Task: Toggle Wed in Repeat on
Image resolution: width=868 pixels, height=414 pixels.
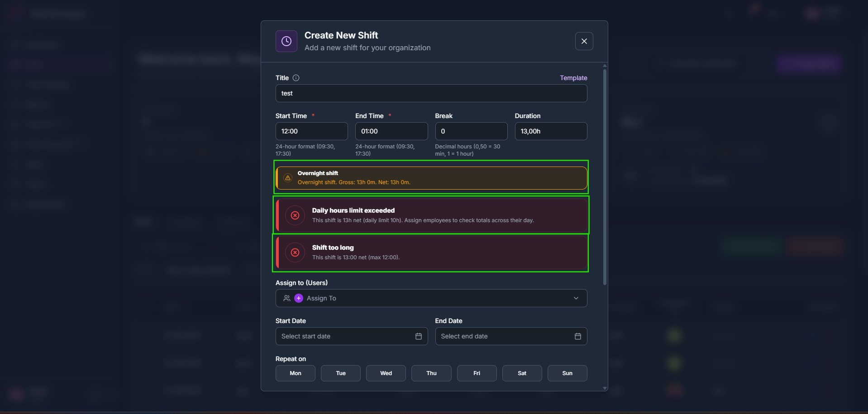Action: pos(386,373)
